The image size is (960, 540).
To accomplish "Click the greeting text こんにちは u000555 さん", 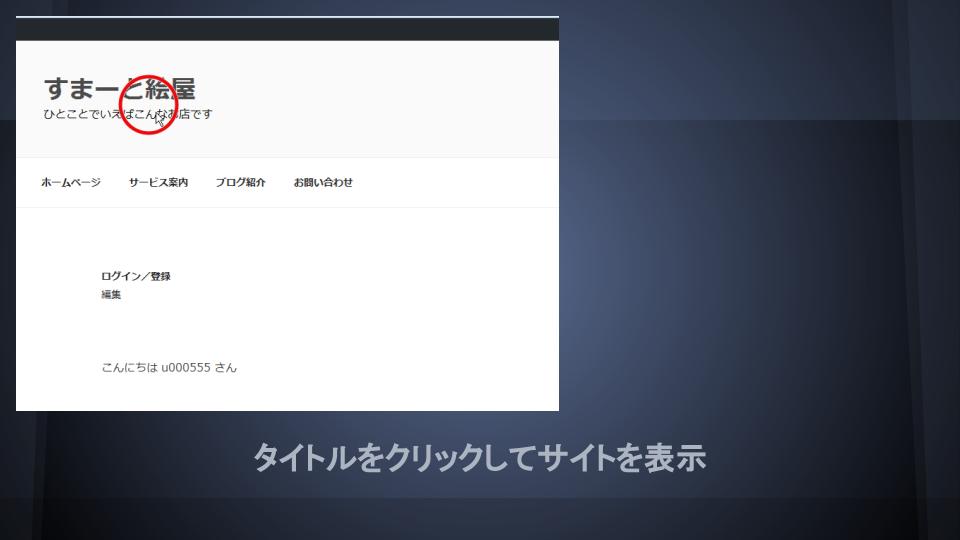I will [169, 368].
